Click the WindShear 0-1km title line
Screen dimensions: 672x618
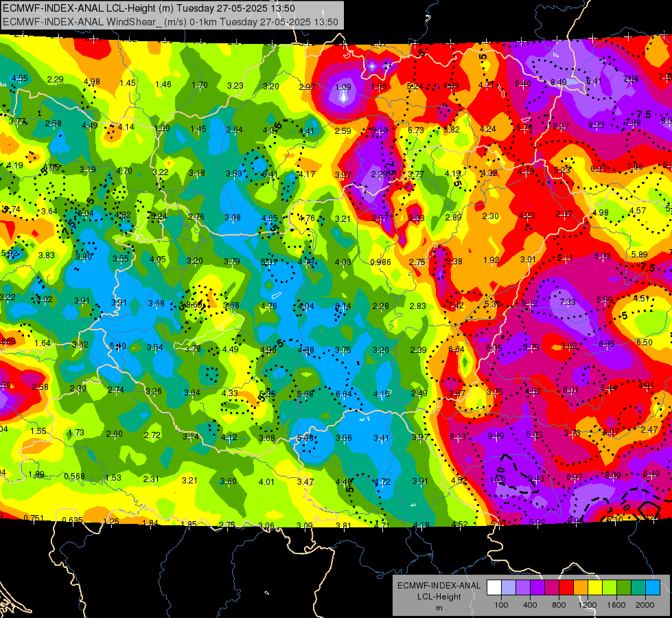pyautogui.click(x=170, y=22)
